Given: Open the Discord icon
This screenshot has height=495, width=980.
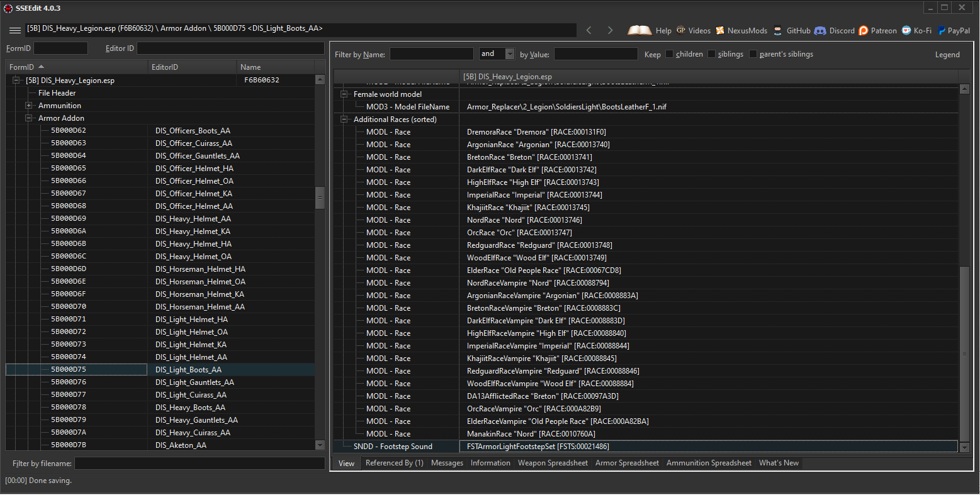Looking at the screenshot, I should coord(820,30).
